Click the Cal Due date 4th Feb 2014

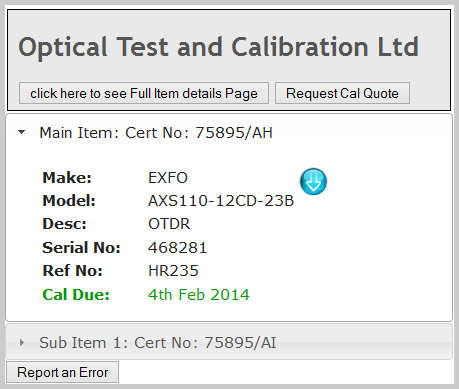pyautogui.click(x=199, y=295)
